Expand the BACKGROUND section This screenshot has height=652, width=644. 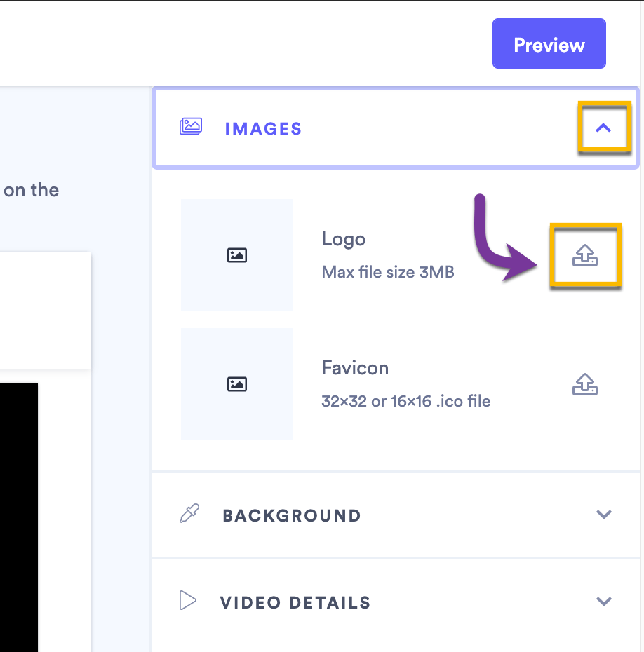(604, 514)
